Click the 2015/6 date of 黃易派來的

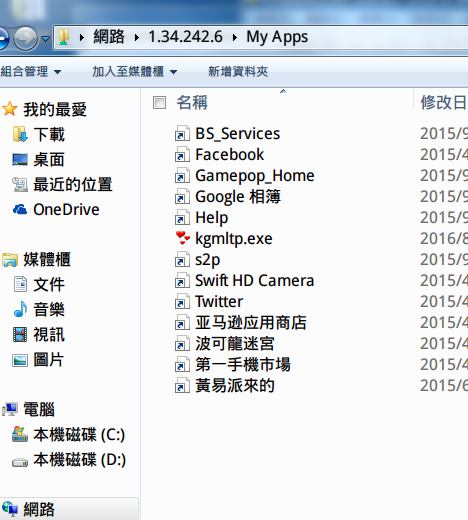444,386
